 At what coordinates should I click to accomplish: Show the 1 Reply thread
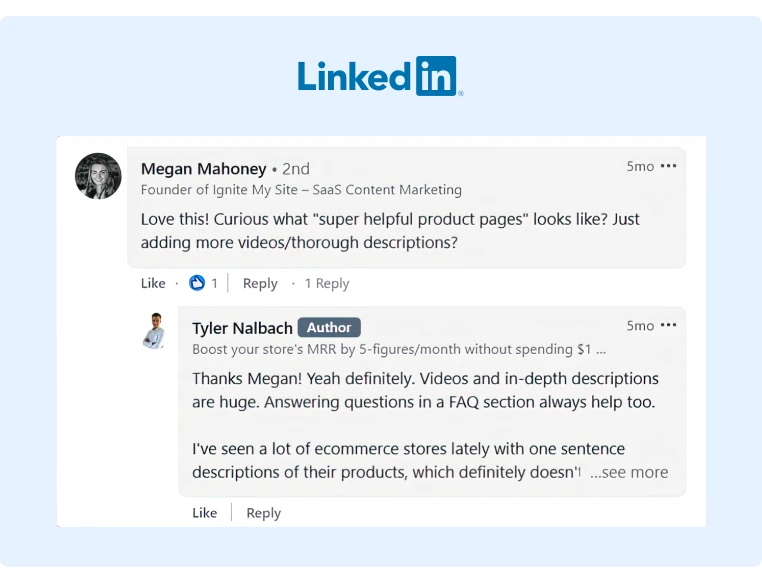click(327, 284)
